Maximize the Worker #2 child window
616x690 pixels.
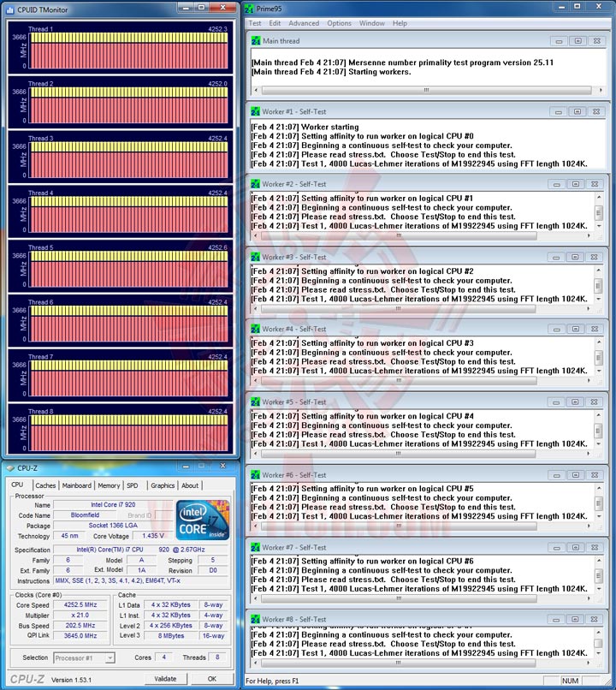[575, 184]
